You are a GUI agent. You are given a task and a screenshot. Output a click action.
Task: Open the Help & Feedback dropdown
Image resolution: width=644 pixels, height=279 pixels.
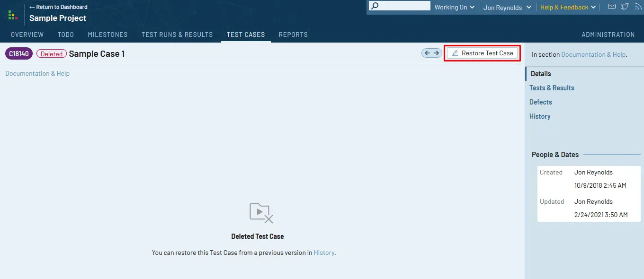[x=568, y=7]
